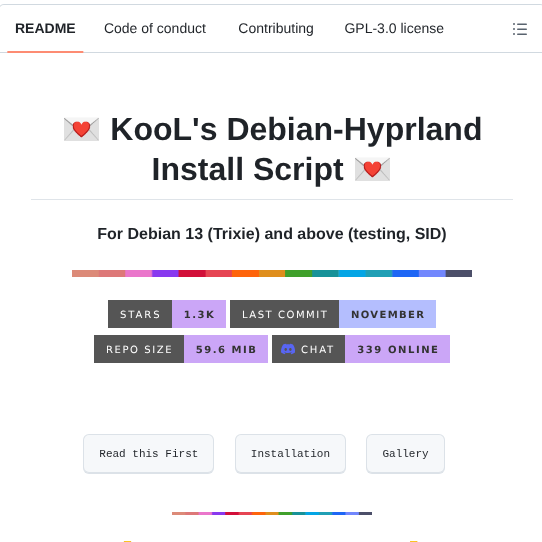Viewport: 542px width, 542px height.
Task: Open the Code of conduct tab
Action: pyautogui.click(x=155, y=29)
